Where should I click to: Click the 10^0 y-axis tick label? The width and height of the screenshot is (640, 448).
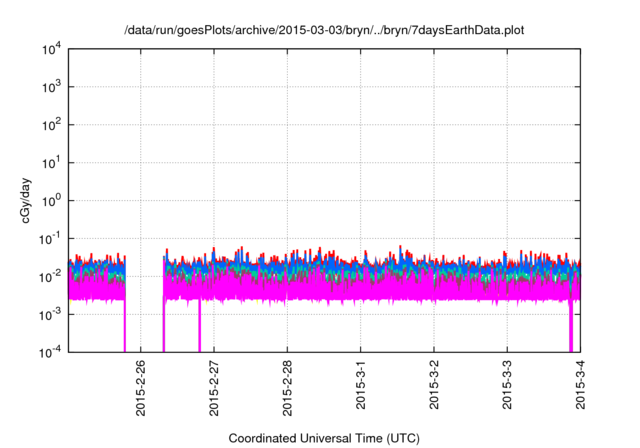pyautogui.click(x=52, y=201)
